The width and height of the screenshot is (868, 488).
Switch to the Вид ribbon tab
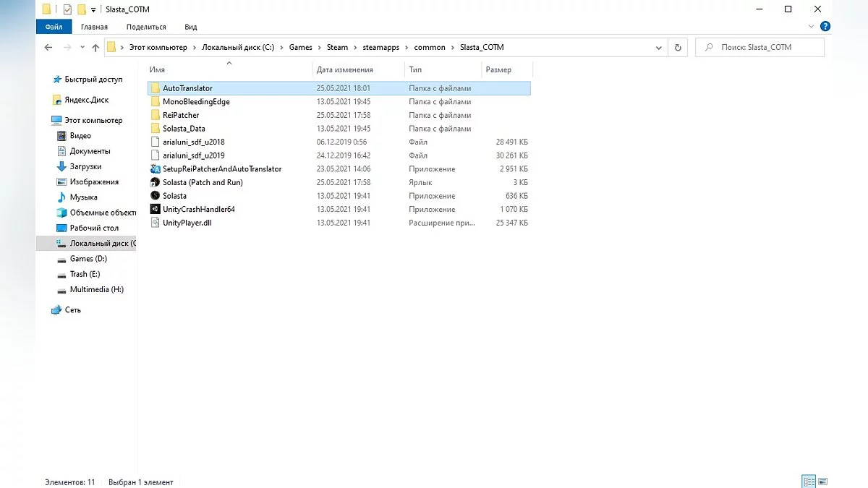point(190,27)
